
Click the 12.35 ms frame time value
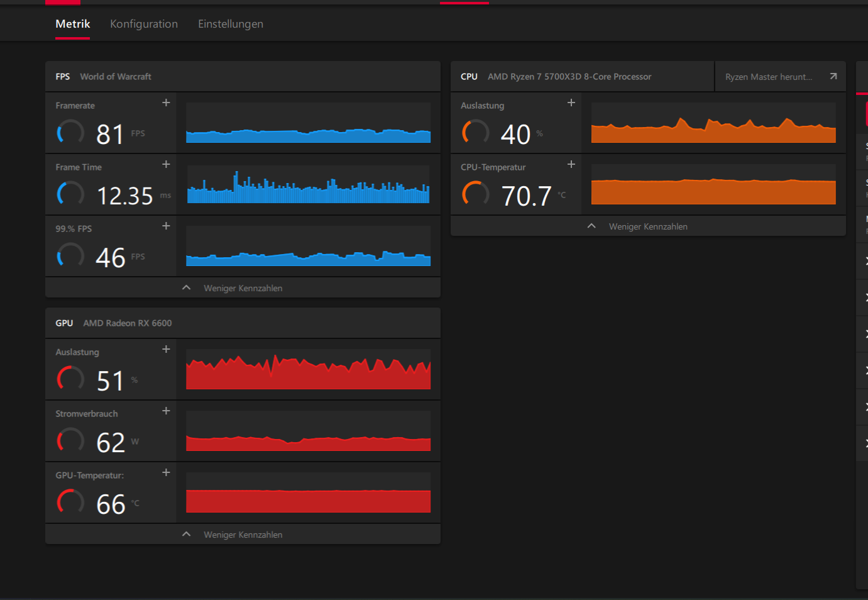(125, 196)
